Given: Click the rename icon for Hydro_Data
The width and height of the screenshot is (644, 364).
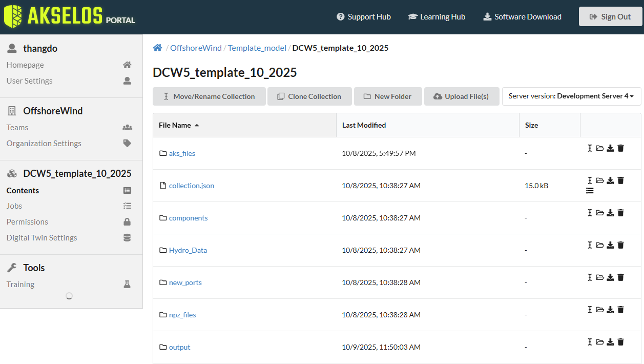Looking at the screenshot, I should click(590, 245).
